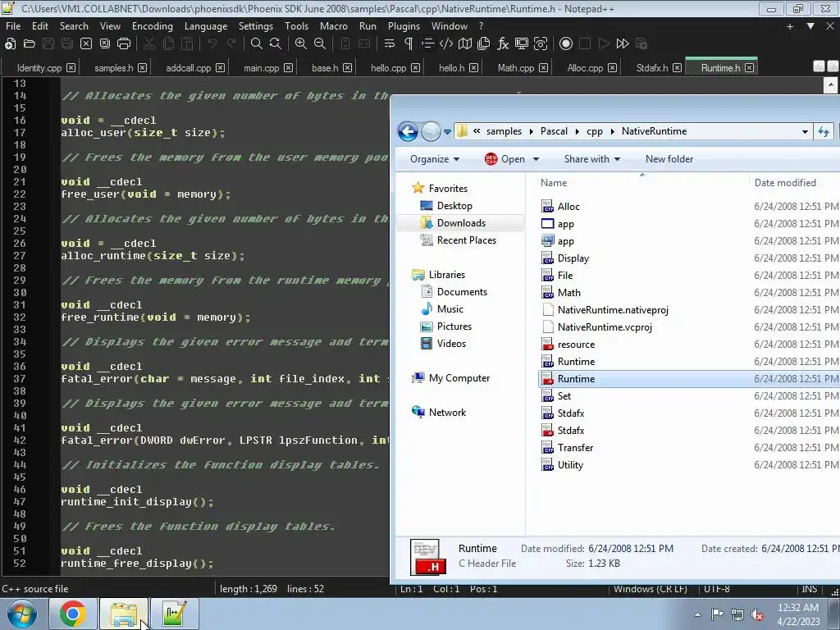Select the resource file in the list
840x630 pixels.
(x=576, y=345)
